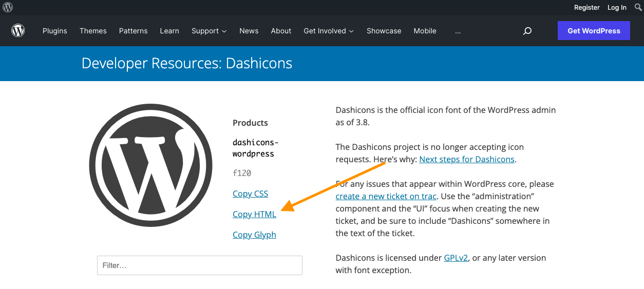
Task: Open the GPLv2 license link
Action: (x=456, y=258)
